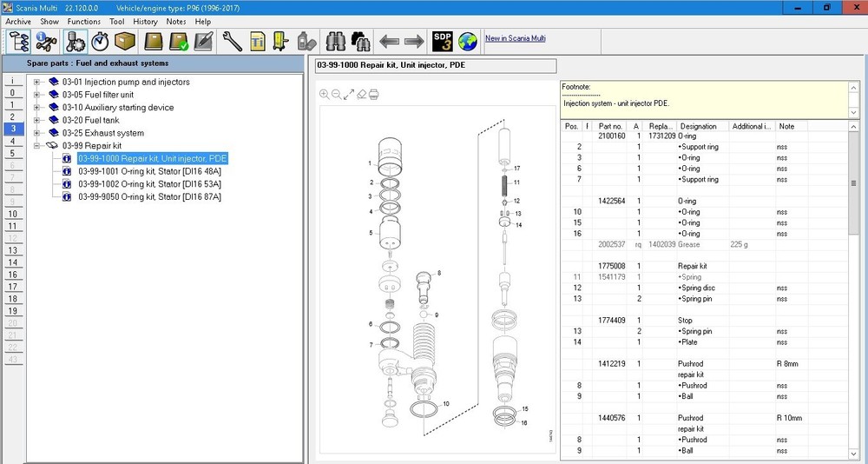
Task: Open the Archive menu
Action: (x=18, y=22)
